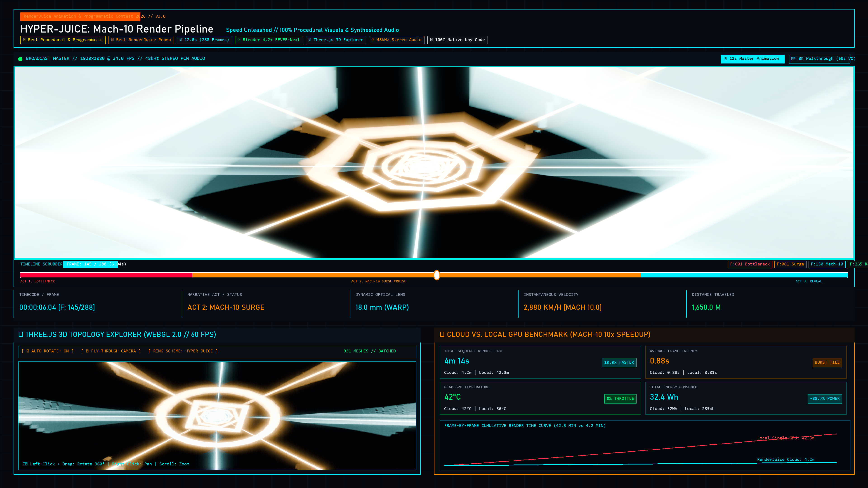Click the 4m 14s render time value

click(457, 361)
